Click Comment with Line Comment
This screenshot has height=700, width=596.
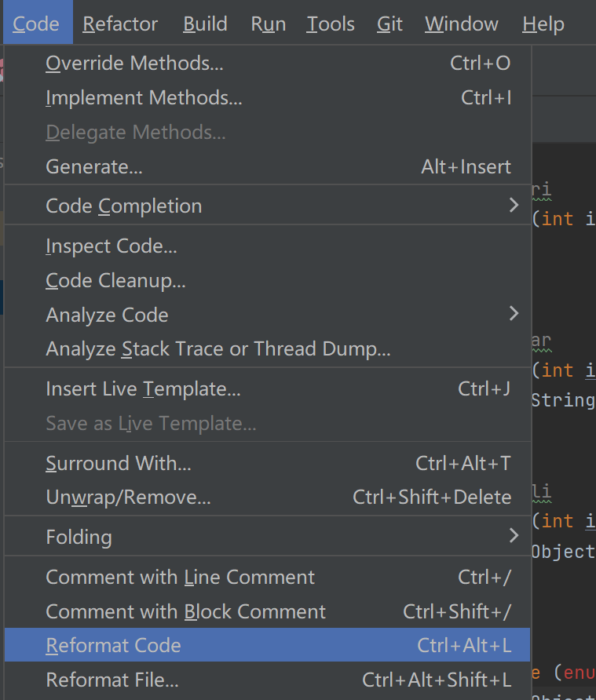click(180, 578)
